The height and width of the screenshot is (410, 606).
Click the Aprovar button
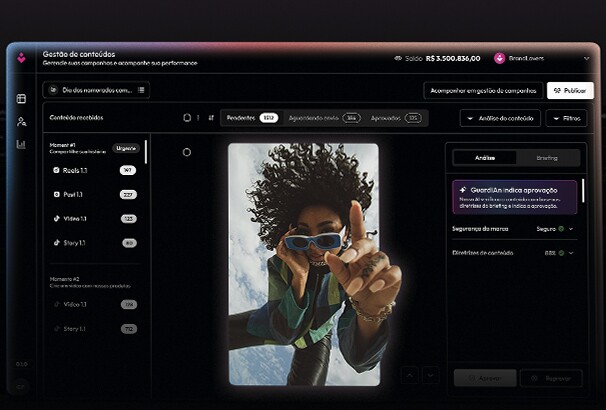click(x=485, y=378)
